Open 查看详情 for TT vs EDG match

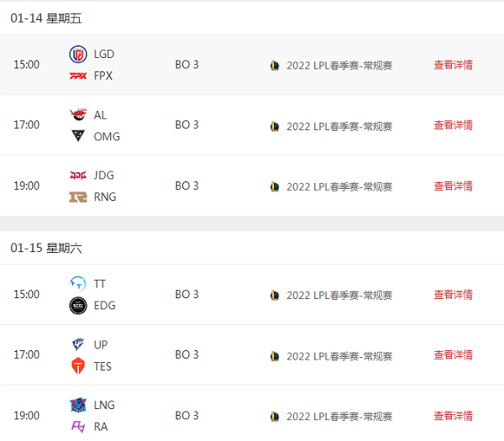(x=454, y=295)
